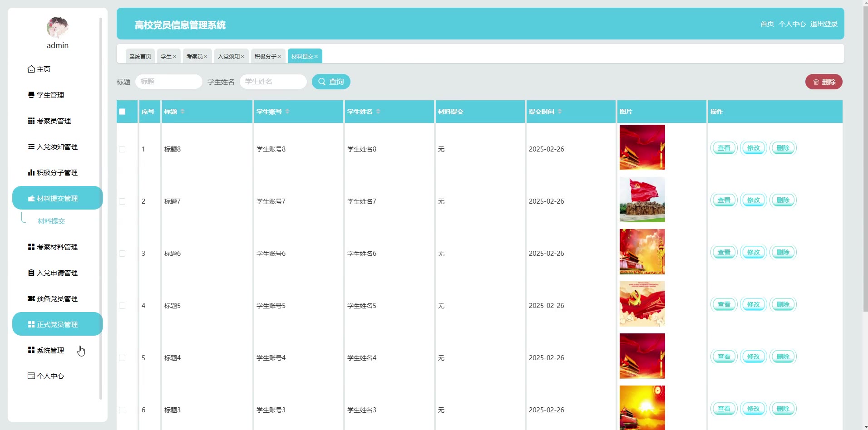
Task: Sort the table by 标题 column
Action: 182,112
